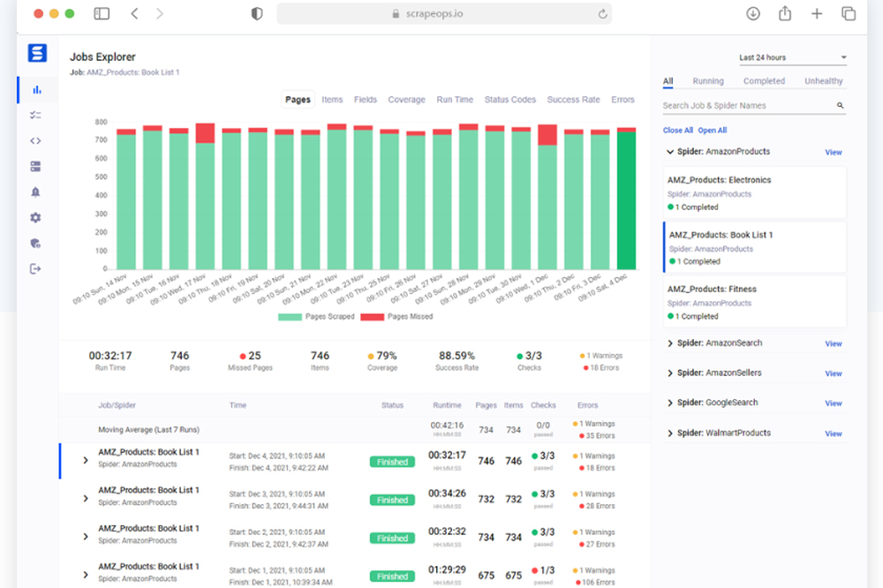The width and height of the screenshot is (883, 588).
Task: Filter jobs by Completed
Action: 764,81
